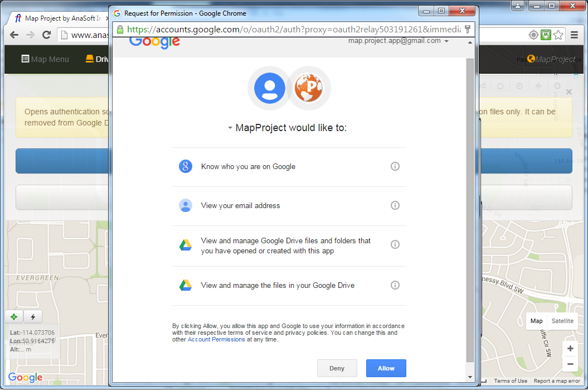The image size is (588, 390).
Task: Click the info icon for Know who you are
Action: click(395, 166)
